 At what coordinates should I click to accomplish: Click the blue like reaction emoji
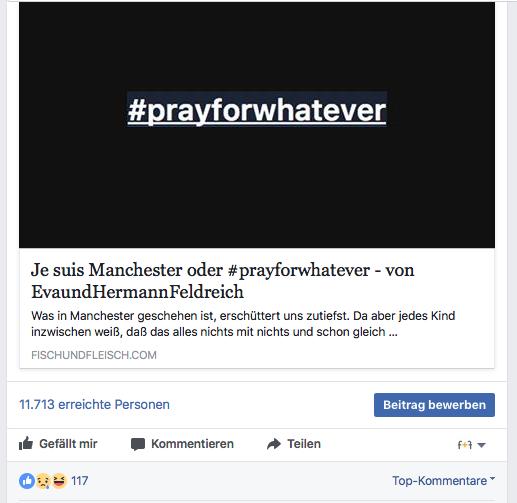click(27, 481)
